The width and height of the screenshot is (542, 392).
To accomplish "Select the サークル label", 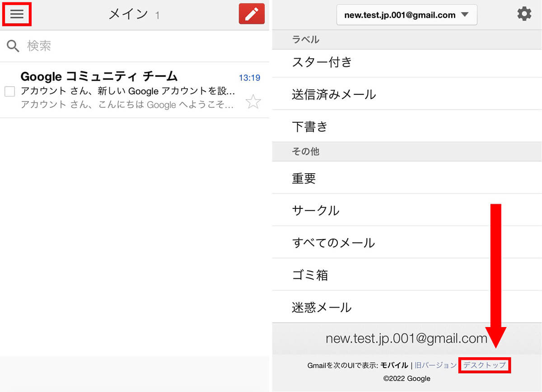I will click(406, 210).
